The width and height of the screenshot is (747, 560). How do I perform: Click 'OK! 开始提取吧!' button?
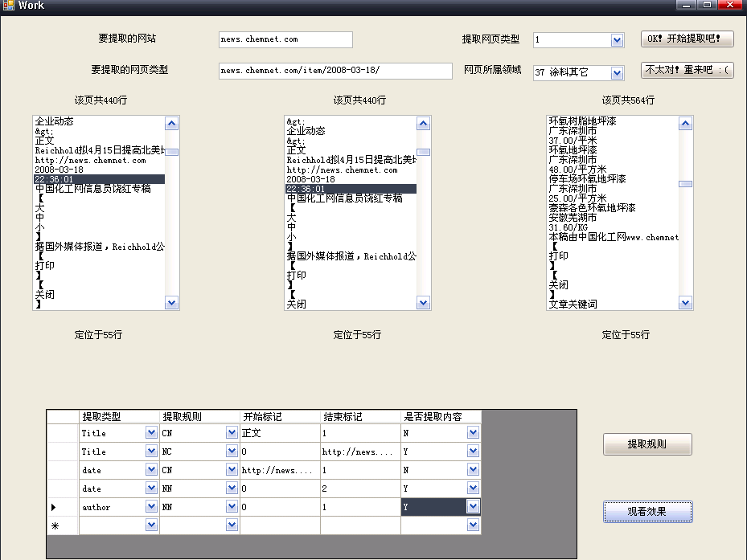tap(687, 39)
